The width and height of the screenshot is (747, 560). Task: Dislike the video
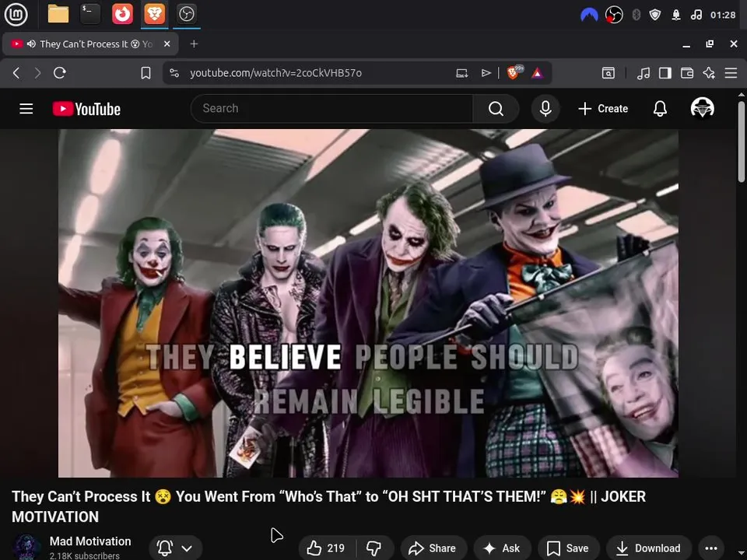click(374, 548)
